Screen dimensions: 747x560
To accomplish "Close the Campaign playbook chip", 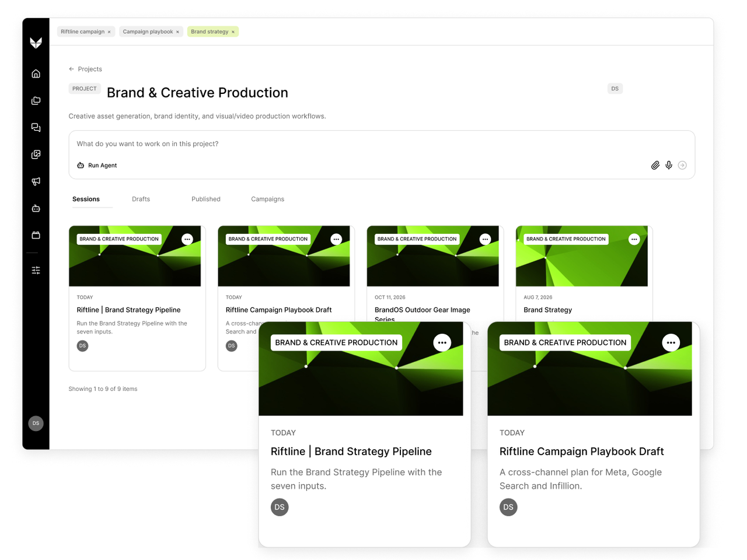I will click(177, 32).
